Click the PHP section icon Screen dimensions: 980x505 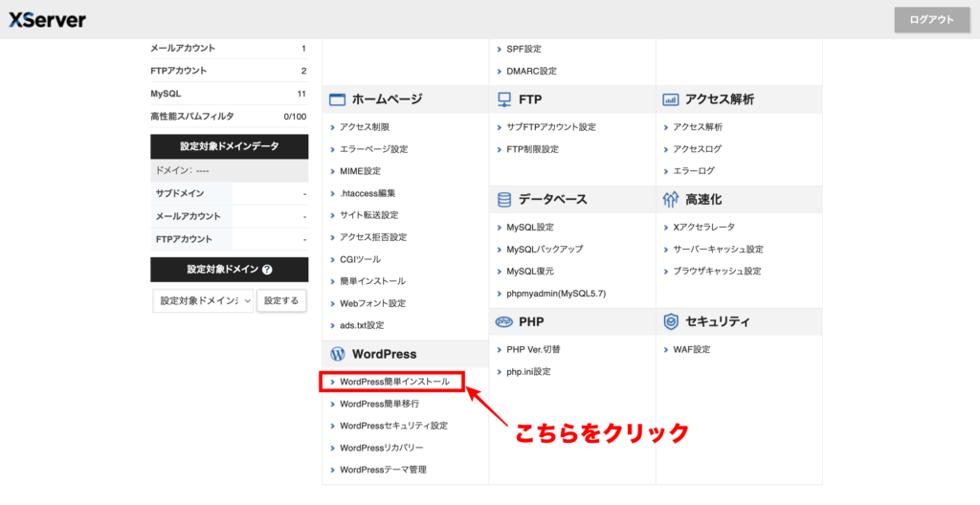[504, 321]
